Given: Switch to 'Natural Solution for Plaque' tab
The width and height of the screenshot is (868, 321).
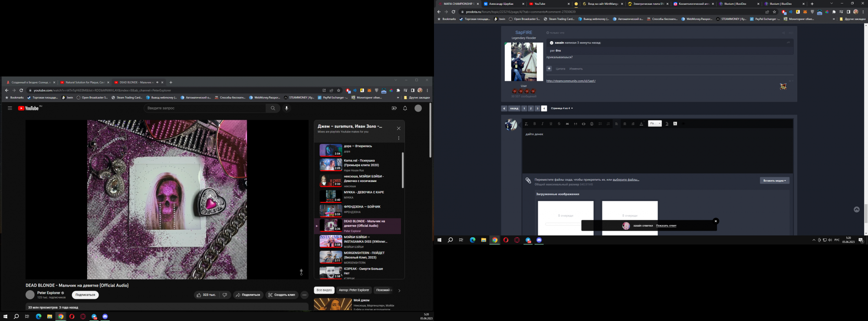Looking at the screenshot, I should pyautogui.click(x=84, y=82).
